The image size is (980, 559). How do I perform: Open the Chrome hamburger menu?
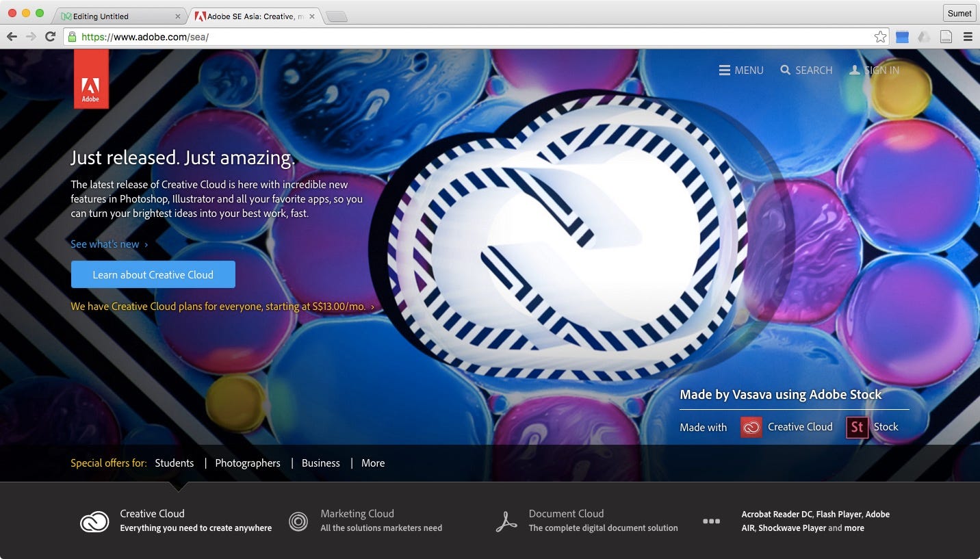[x=968, y=37]
